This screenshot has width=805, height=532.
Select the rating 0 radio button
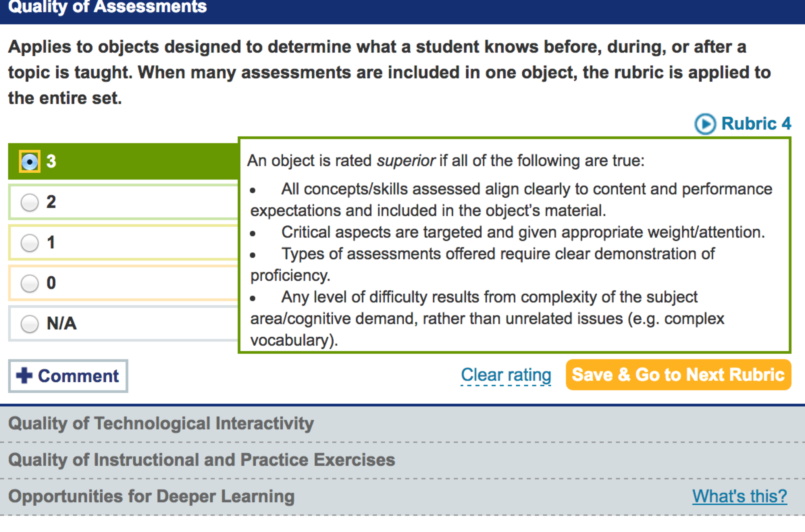point(29,283)
